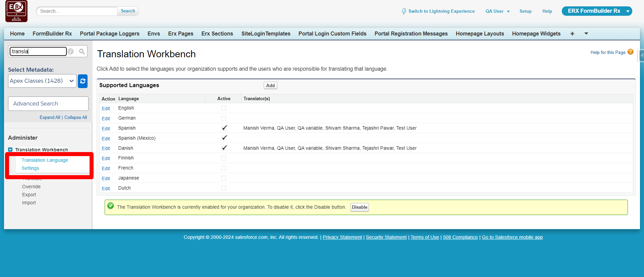Open the QA User menu
This screenshot has width=644, height=277.
coord(497,11)
